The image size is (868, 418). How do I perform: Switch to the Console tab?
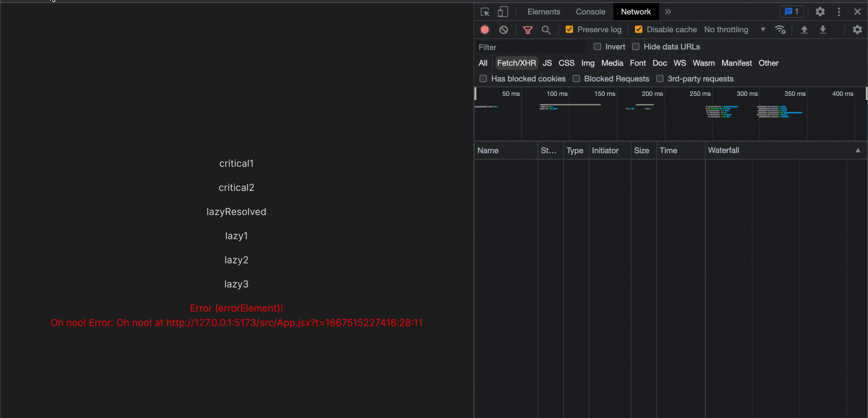590,12
